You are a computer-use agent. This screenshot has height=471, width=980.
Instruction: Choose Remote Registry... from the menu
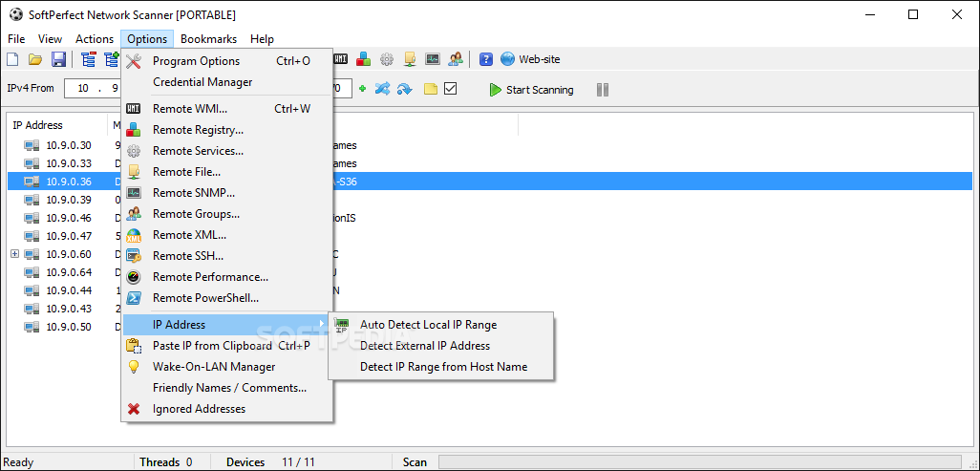pyautogui.click(x=226, y=130)
